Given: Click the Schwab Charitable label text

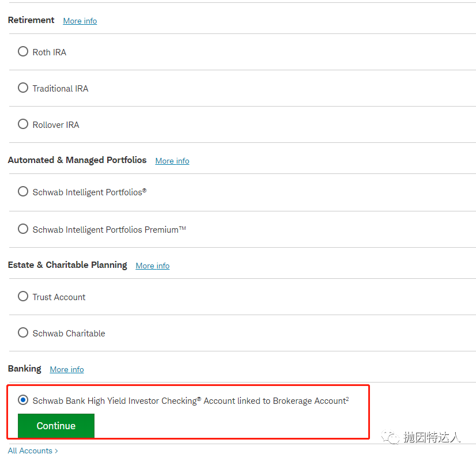Looking at the screenshot, I should coord(69,334).
